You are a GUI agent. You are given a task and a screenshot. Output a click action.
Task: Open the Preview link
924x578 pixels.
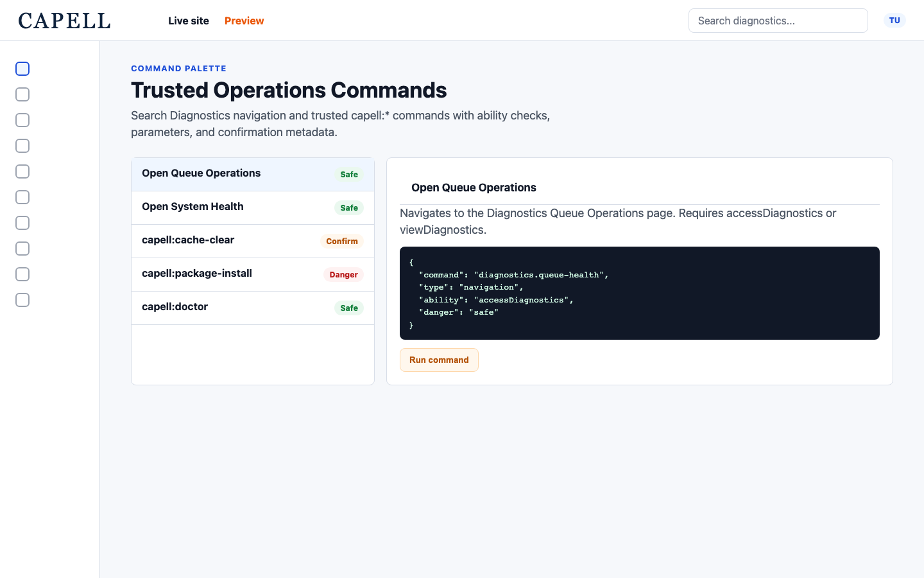coord(244,21)
